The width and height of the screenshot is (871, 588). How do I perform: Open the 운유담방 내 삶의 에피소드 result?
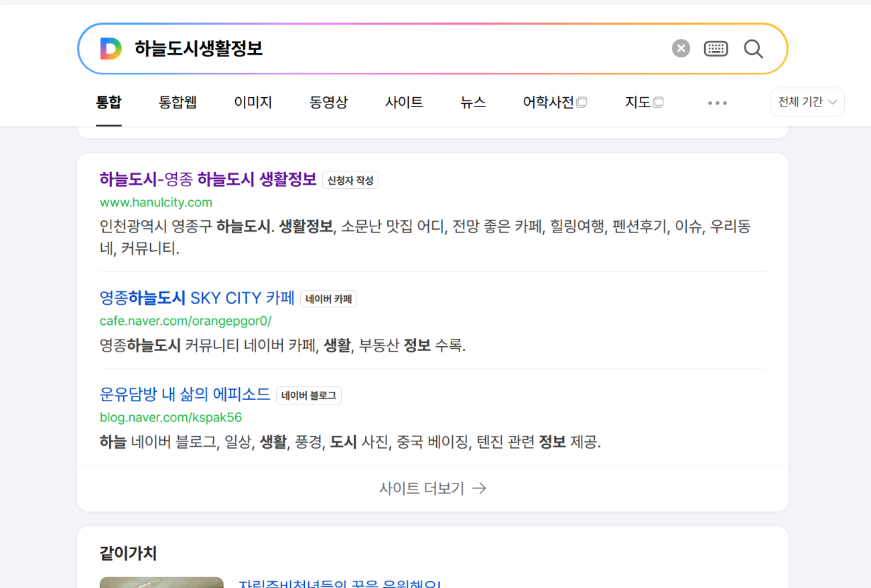(185, 394)
